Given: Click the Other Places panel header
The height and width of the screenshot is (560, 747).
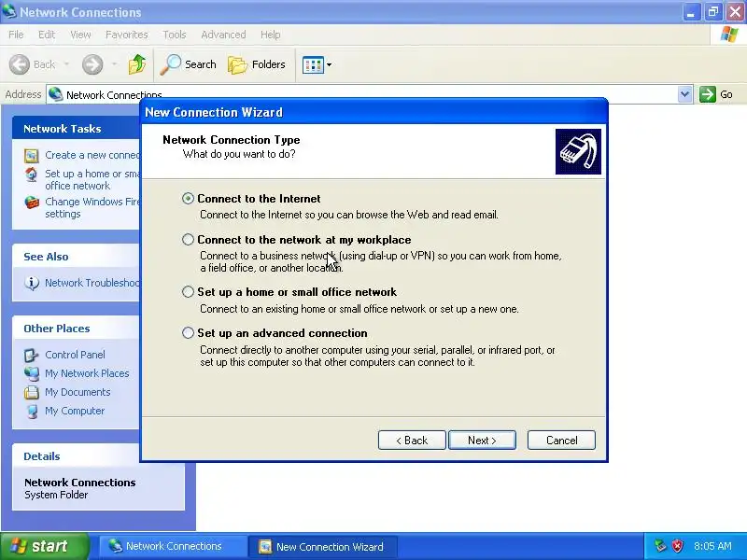Looking at the screenshot, I should (x=77, y=329).
